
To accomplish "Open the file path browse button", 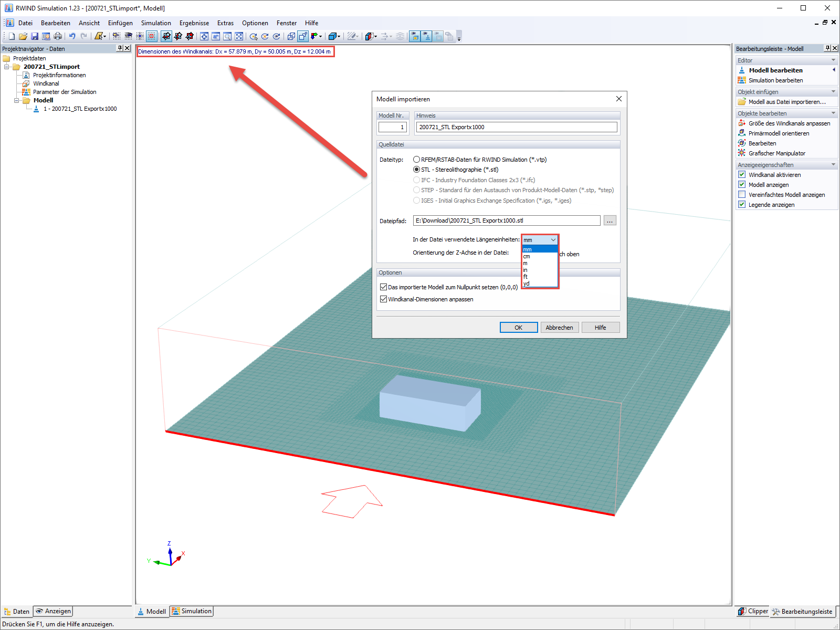I will pos(610,220).
